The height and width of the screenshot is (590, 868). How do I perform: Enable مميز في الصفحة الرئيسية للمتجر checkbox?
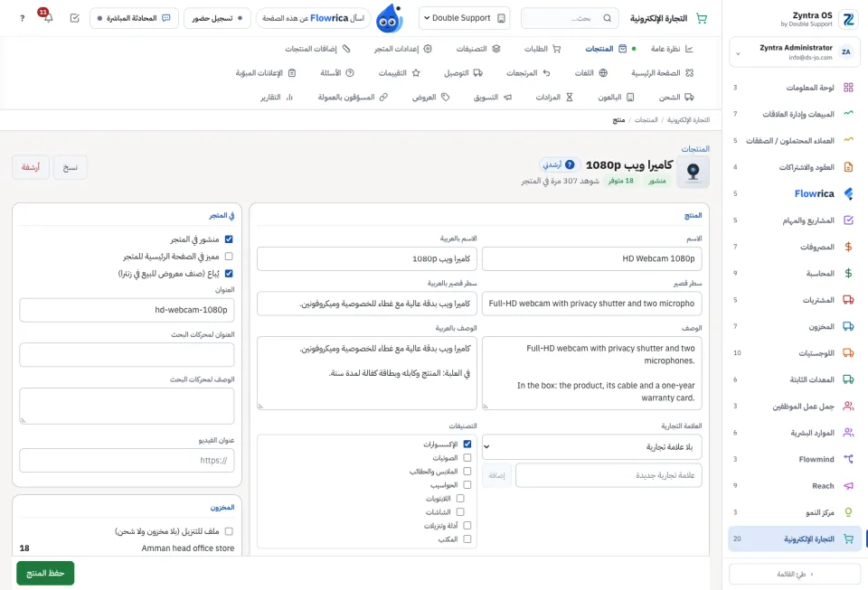(x=229, y=257)
